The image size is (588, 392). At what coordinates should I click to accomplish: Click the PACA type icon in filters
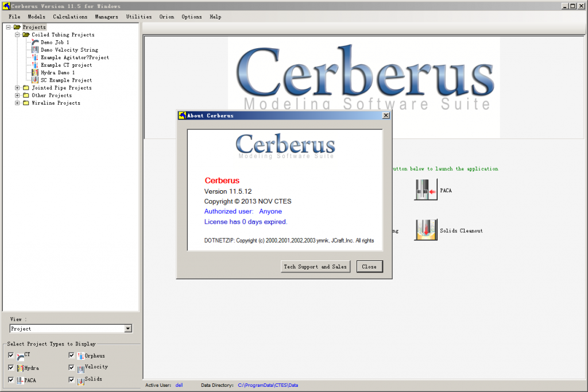coord(20,381)
